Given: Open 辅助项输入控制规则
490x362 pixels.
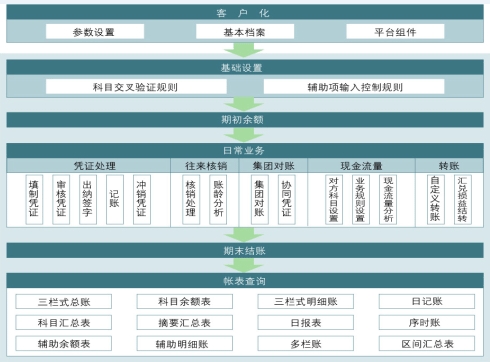Looking at the screenshot, I should [354, 87].
